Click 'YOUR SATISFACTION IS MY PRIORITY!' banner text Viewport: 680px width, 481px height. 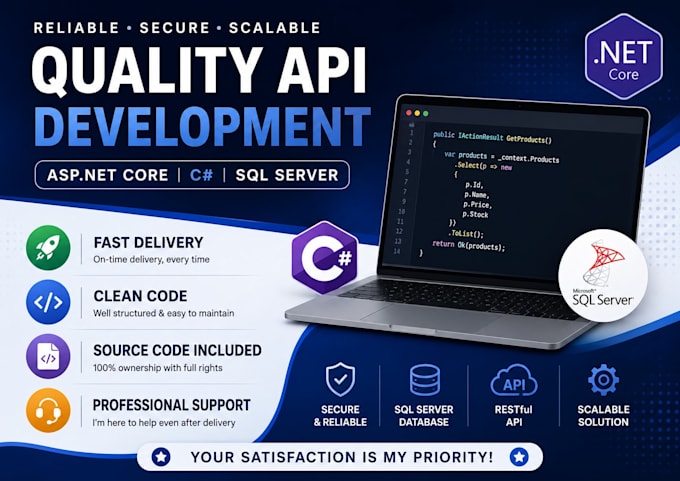pyautogui.click(x=342, y=457)
